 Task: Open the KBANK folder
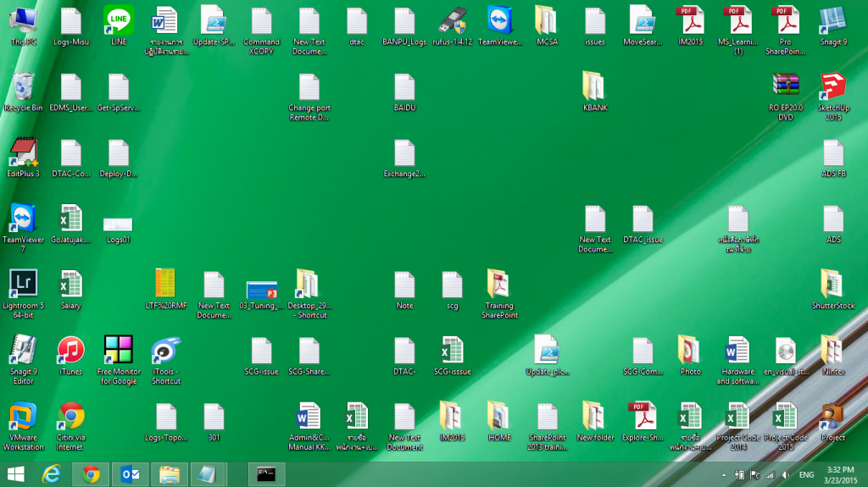tap(595, 91)
